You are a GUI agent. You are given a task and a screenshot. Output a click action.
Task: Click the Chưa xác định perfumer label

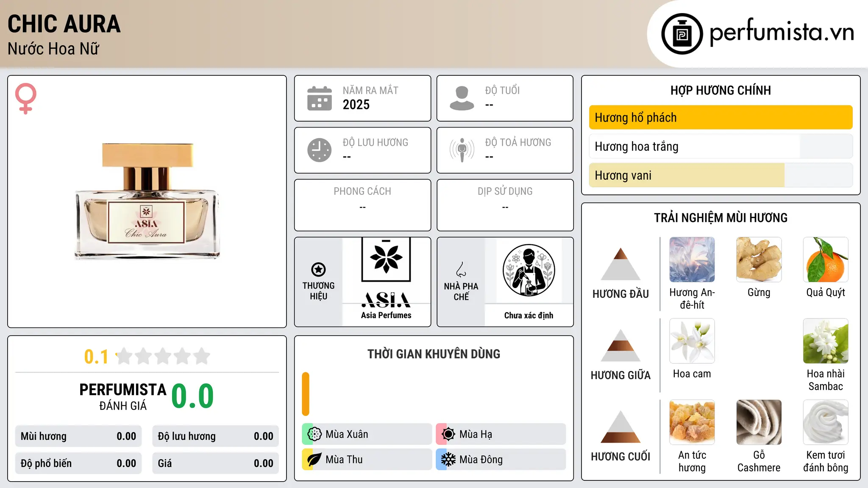click(529, 315)
